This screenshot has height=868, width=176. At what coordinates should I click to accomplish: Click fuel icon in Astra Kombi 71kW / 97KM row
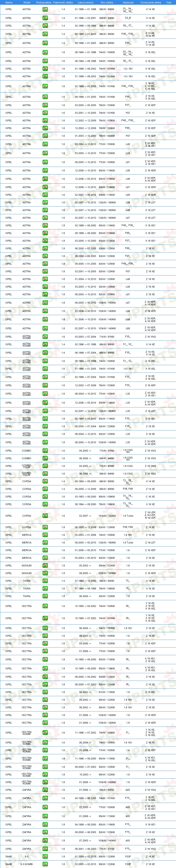point(45,337)
